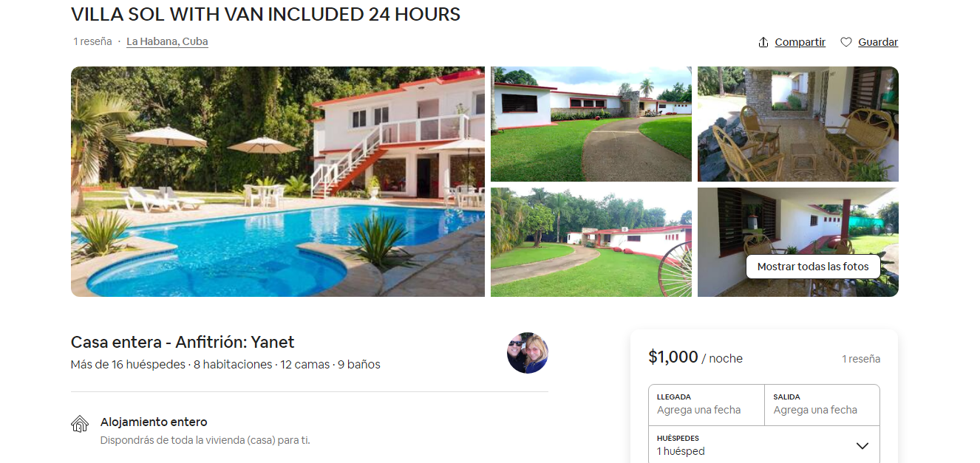The width and height of the screenshot is (980, 463).
Task: Click the upload arrow next to Compartir
Action: click(764, 42)
